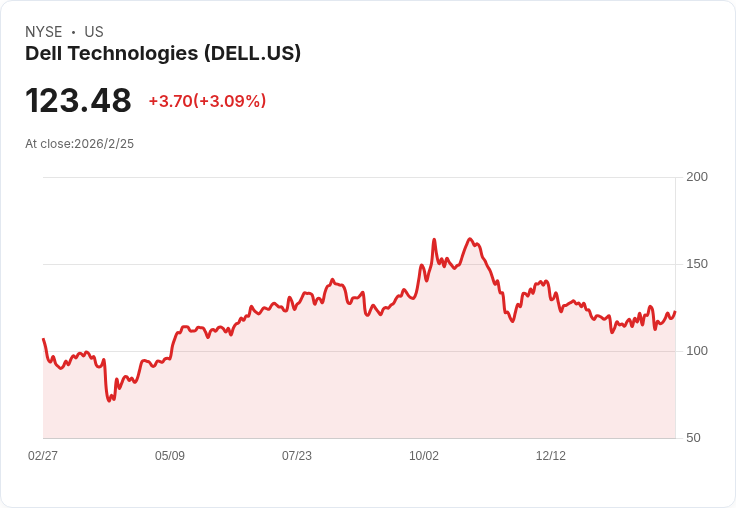Screen dimensions: 736x508
Task: Select the 150 price axis label
Action: click(x=697, y=264)
